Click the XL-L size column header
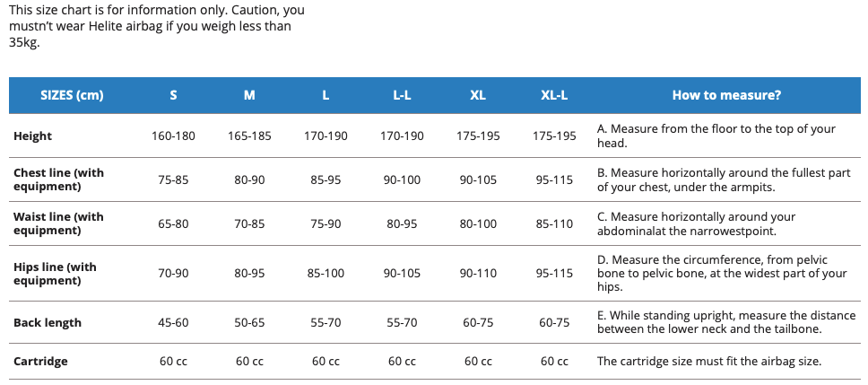The width and height of the screenshot is (868, 385). coord(554,95)
